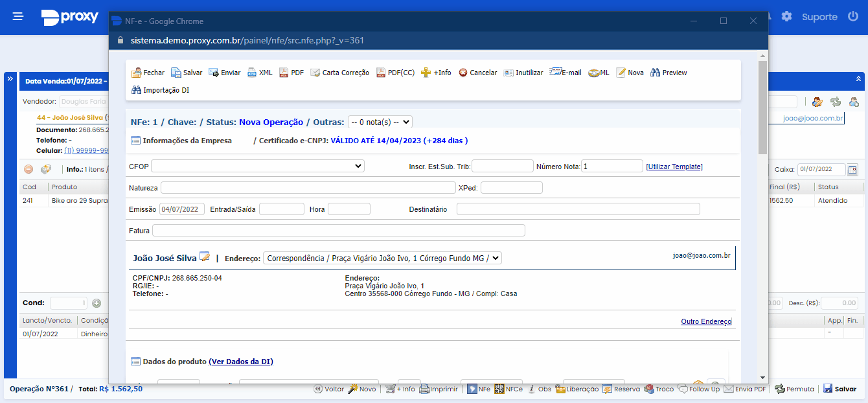Click edit icon beside João José Silva heading
This screenshot has width=868, height=403.
[205, 257]
